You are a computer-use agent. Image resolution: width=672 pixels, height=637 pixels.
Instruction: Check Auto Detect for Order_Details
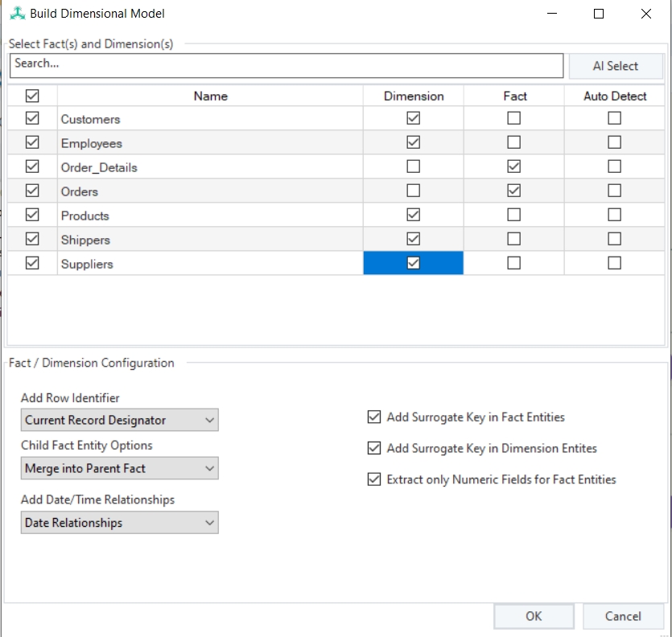tap(615, 166)
